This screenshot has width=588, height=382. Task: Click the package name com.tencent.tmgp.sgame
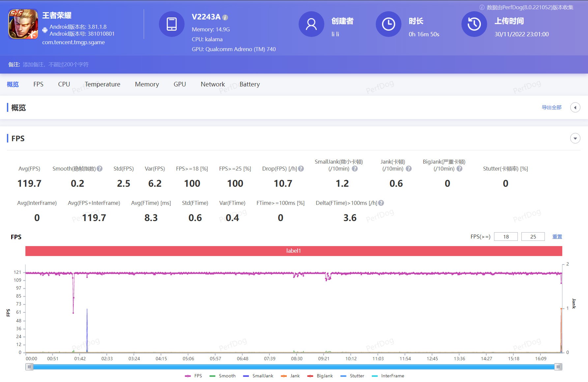pyautogui.click(x=73, y=43)
